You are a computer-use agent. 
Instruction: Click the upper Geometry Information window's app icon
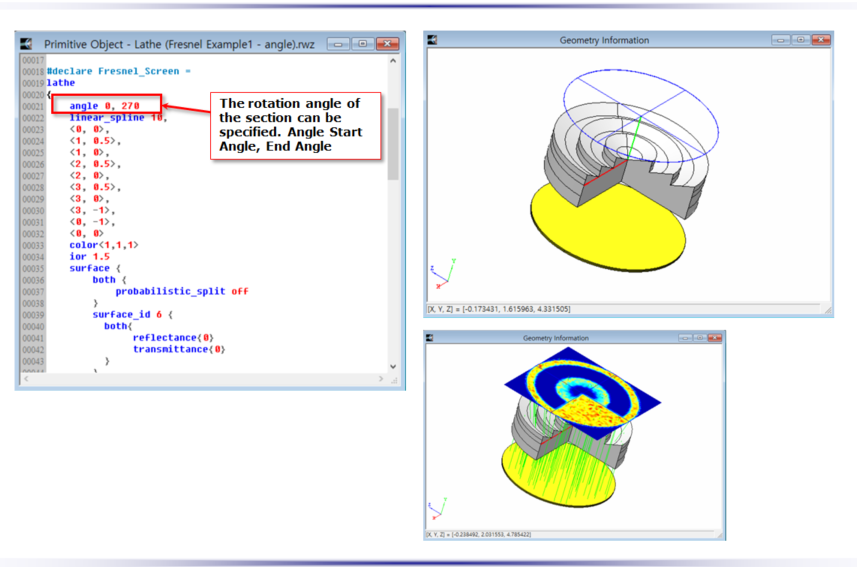(433, 40)
